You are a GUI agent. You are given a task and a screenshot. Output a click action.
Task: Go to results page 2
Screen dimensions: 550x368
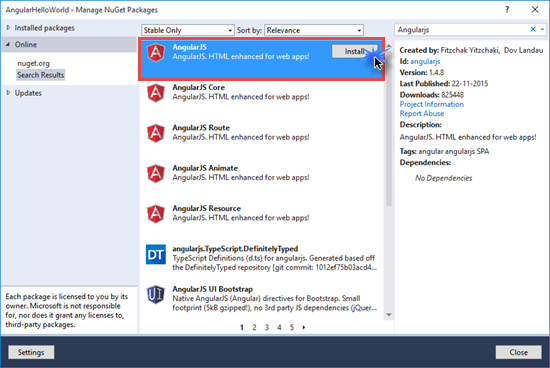pos(254,327)
